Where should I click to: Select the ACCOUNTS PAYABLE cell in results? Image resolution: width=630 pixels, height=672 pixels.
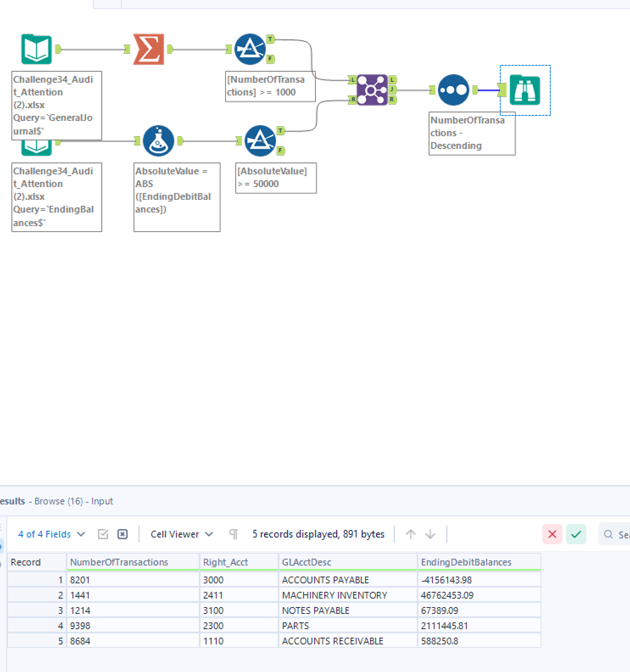click(x=325, y=580)
